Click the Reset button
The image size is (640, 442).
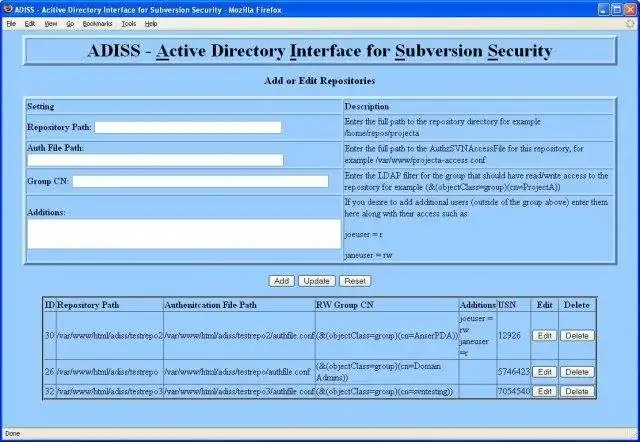[x=355, y=281]
